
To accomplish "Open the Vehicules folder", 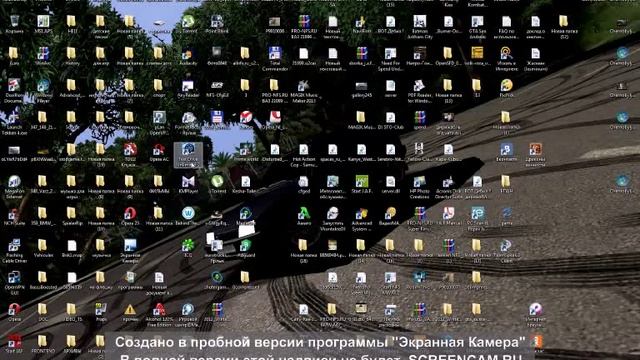I will tap(43, 248).
